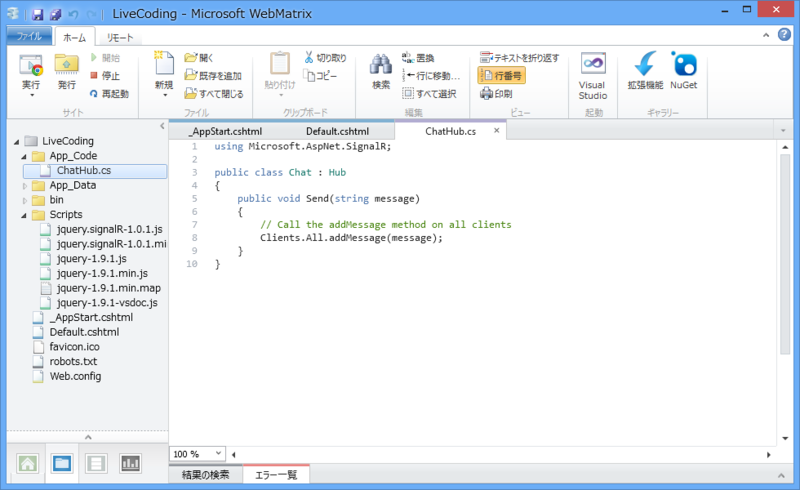
Task: Click the Undo icon in title bar
Action: click(x=73, y=14)
